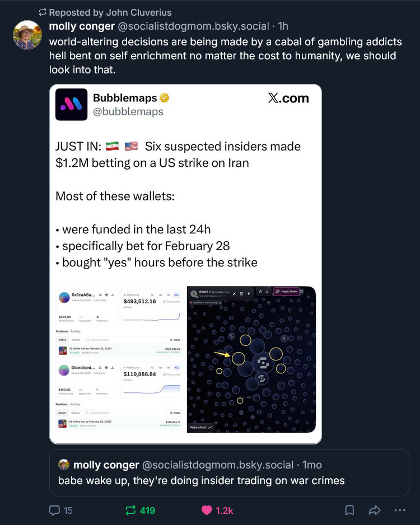
Task: Bookmark this post
Action: coord(349,510)
